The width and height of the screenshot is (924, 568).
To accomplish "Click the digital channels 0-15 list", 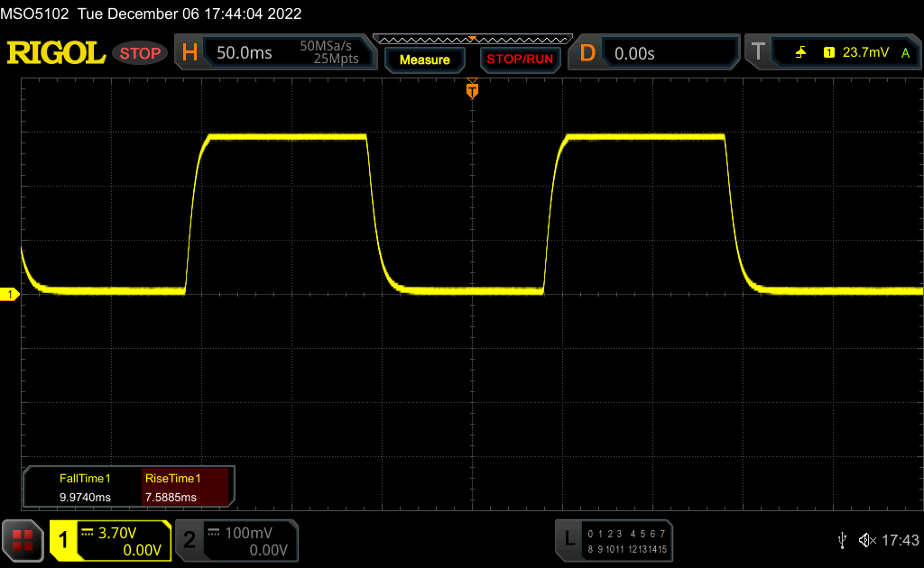I will pos(627,542).
